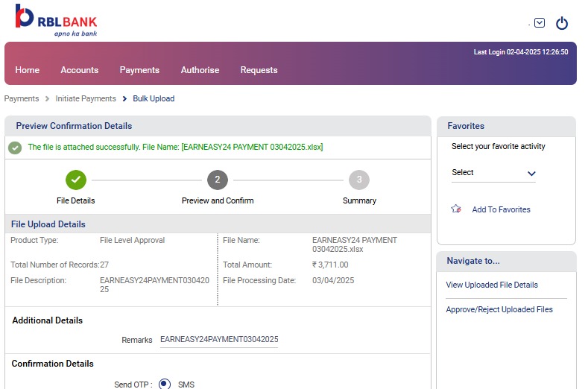The image size is (588, 389).
Task: Click the File Upload Details section header
Action: coord(48,224)
